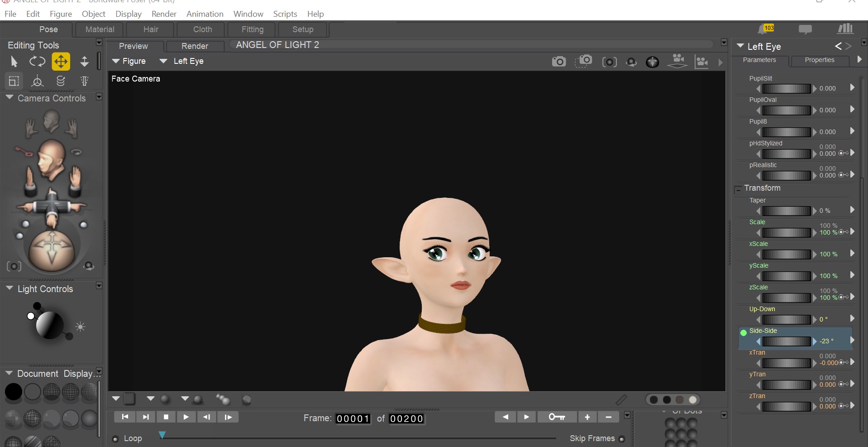This screenshot has height=447, width=868.
Task: Open the Left Eye dropdown in Parameters panel
Action: pyautogui.click(x=740, y=46)
